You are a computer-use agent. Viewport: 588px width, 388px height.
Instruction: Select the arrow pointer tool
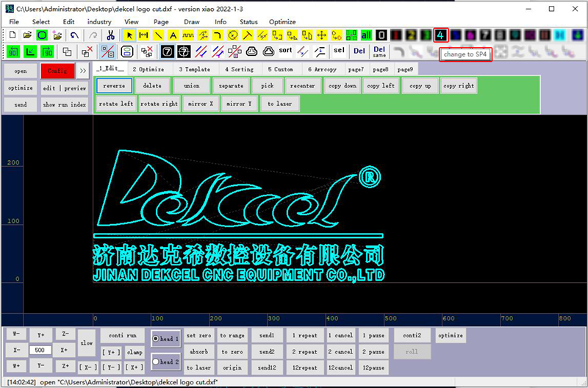pos(129,35)
